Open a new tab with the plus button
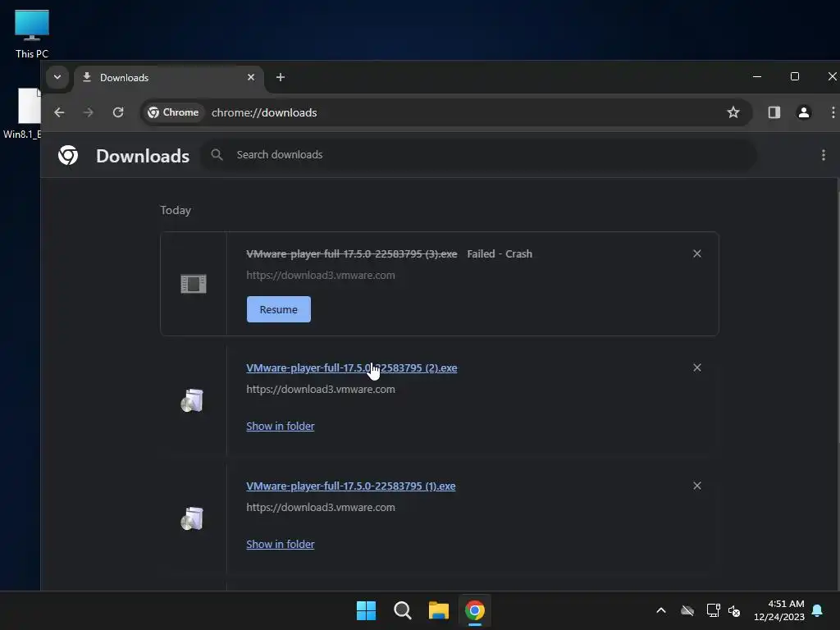 coord(281,77)
